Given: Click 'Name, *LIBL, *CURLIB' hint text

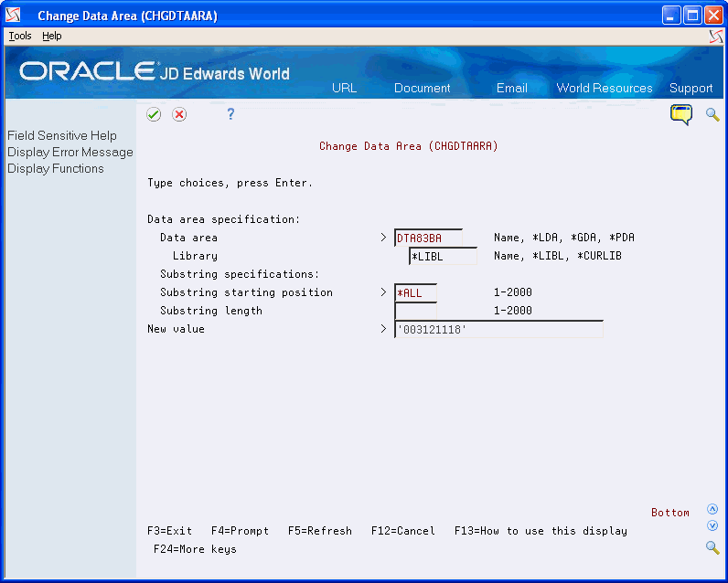Looking at the screenshot, I should (x=558, y=256).
